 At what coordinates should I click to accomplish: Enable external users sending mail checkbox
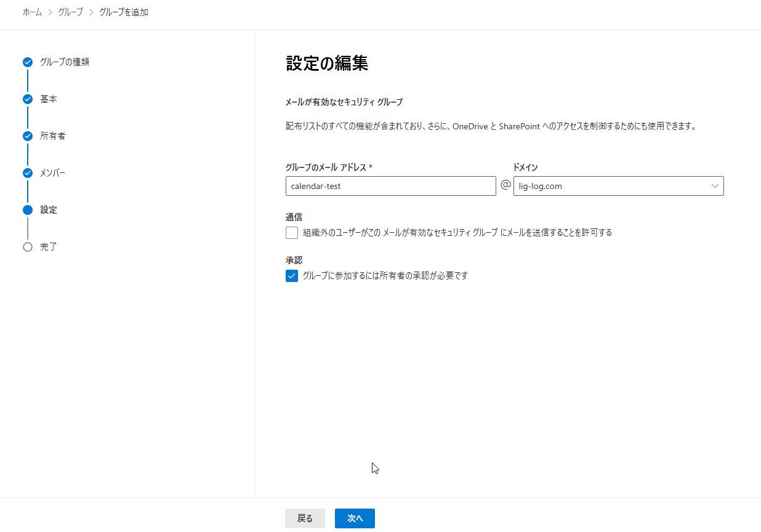pyautogui.click(x=292, y=233)
